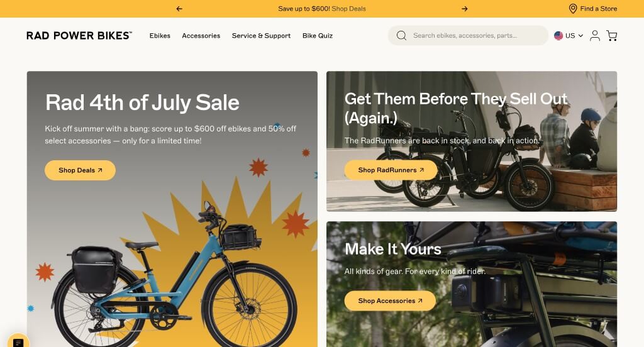Go to the Bike Quiz page
Image resolution: width=644 pixels, height=347 pixels.
(x=318, y=36)
